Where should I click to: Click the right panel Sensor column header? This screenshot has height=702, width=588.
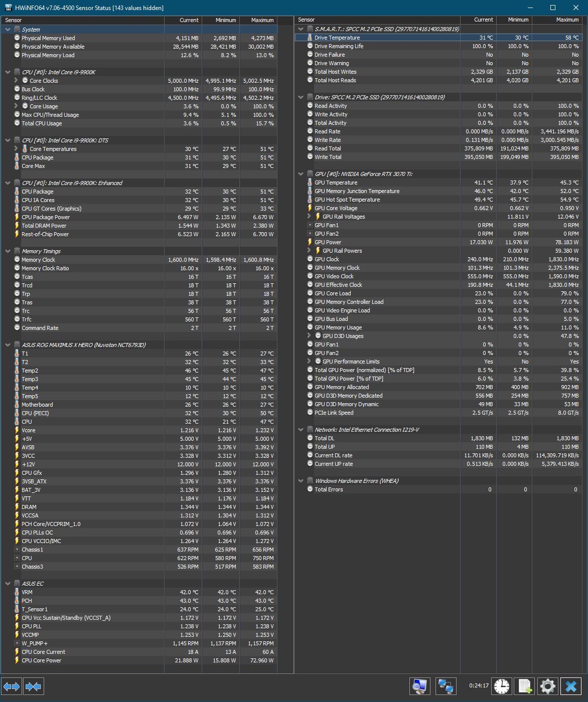377,20
